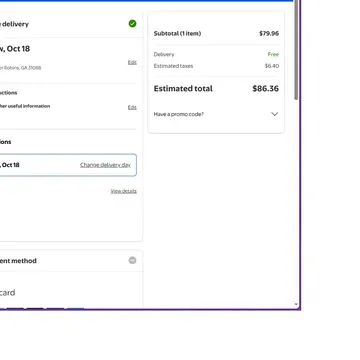Screen dimensions: 360x360
Task: Click Edit link beside the delivery address
Action: (x=132, y=62)
